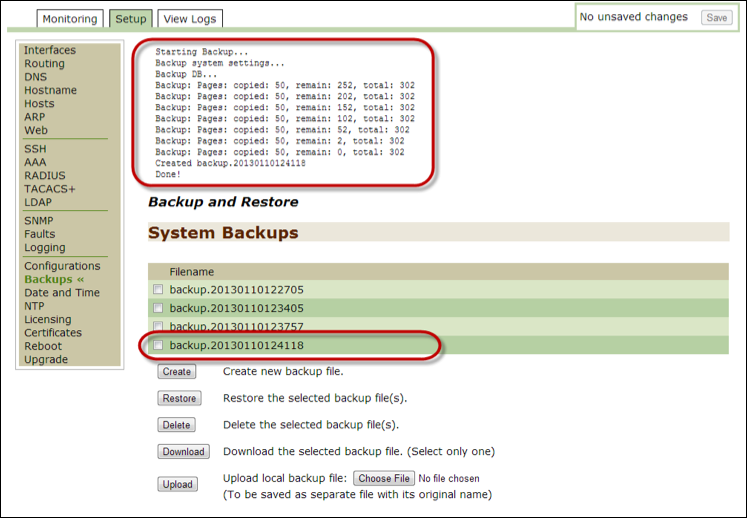Go to the Routing settings page
747x518 pixels.
44,64
